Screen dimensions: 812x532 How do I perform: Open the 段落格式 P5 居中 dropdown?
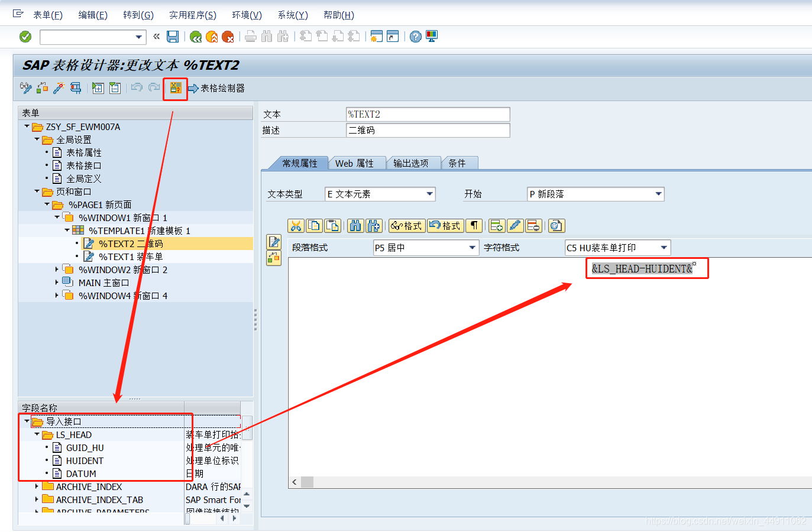tap(473, 248)
